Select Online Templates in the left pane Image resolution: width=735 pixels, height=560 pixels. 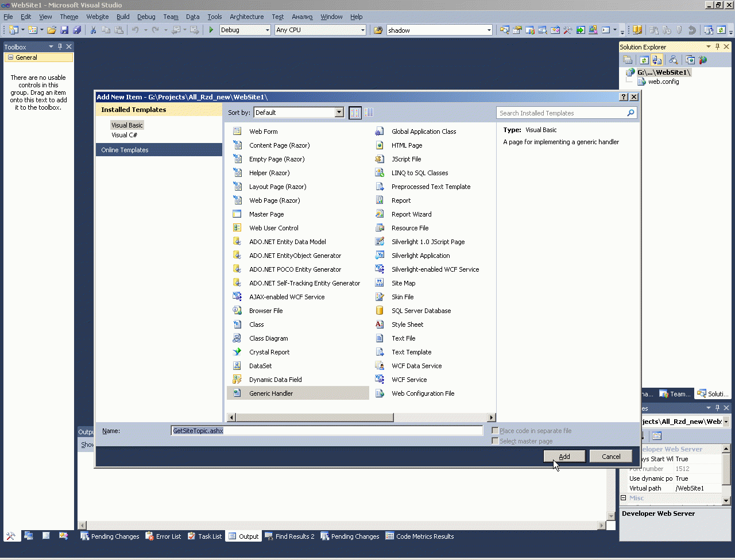pyautogui.click(x=159, y=150)
